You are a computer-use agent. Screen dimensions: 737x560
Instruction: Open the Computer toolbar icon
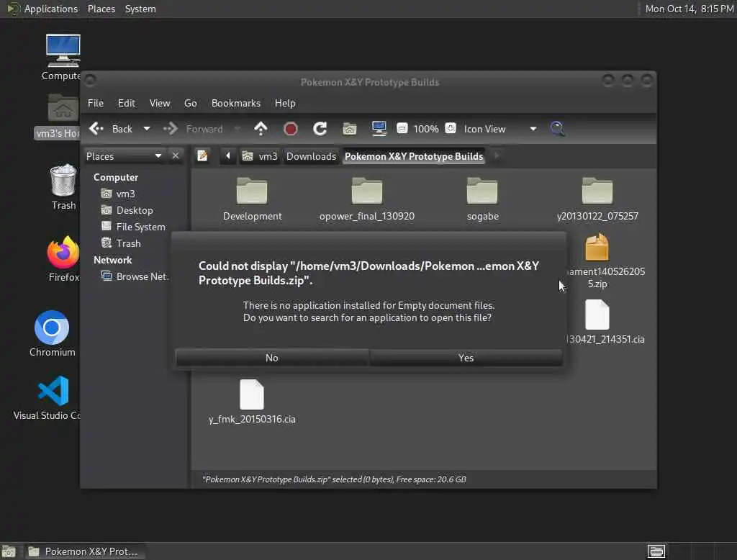tap(379, 128)
